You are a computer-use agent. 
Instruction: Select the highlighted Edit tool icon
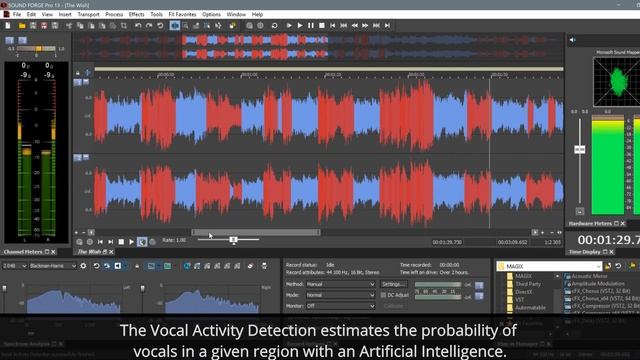tap(175, 25)
